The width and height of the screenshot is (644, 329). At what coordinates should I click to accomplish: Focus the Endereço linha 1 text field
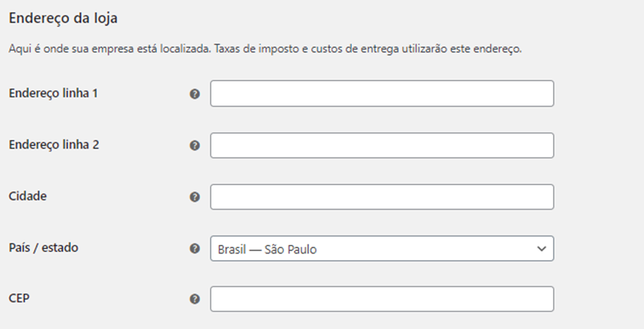(x=382, y=94)
